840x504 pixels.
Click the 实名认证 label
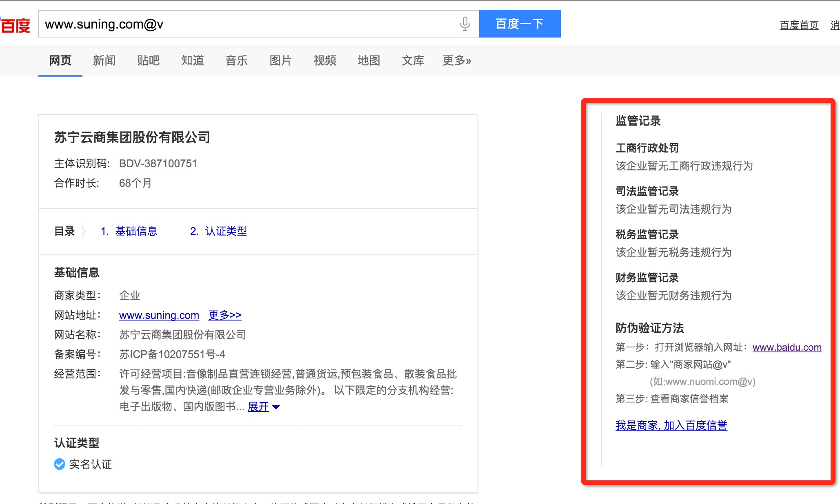pos(91,464)
